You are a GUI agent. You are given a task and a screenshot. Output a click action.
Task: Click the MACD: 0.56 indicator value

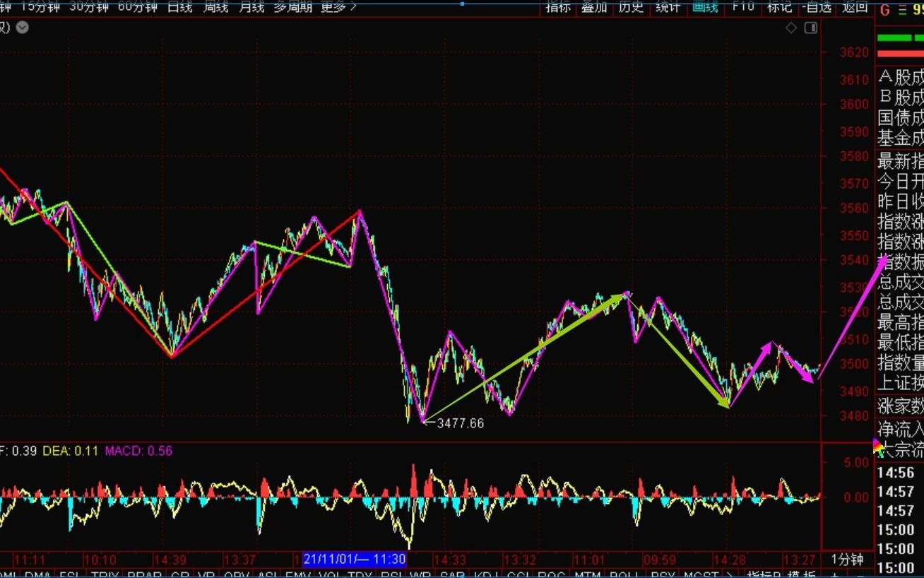[x=138, y=450]
